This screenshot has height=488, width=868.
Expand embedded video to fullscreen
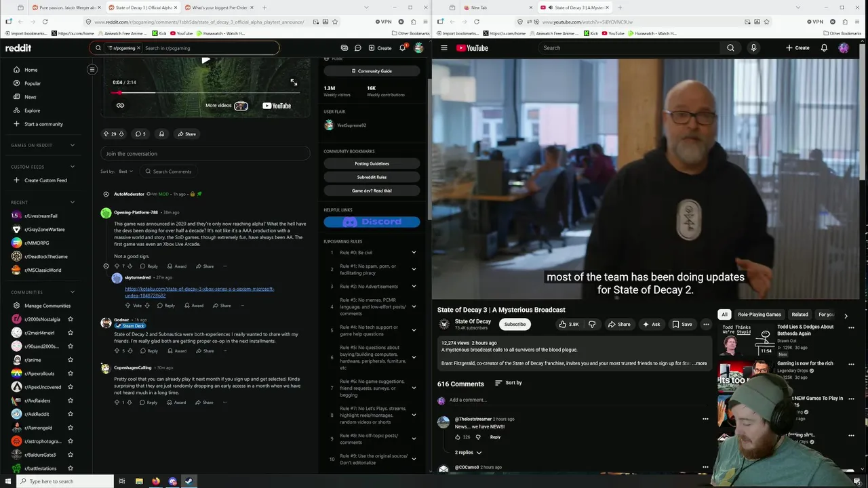click(294, 82)
